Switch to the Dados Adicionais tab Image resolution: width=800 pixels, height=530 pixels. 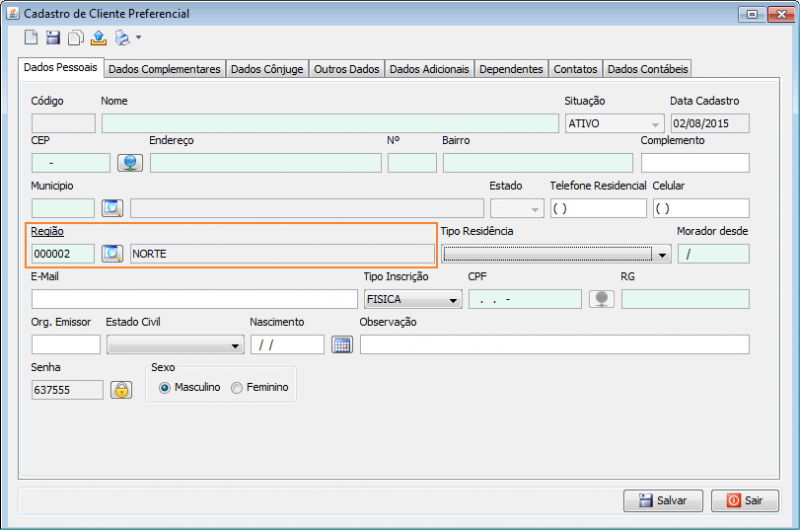[x=429, y=69]
